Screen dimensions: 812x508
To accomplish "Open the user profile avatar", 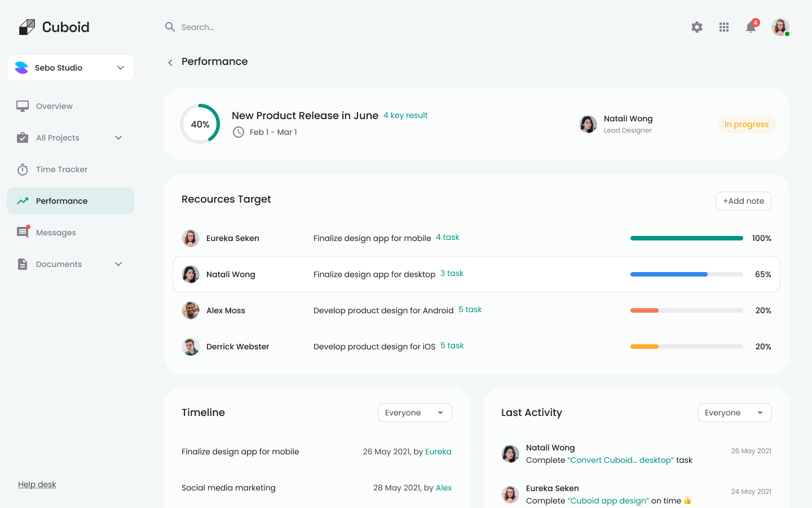I will 780,27.
